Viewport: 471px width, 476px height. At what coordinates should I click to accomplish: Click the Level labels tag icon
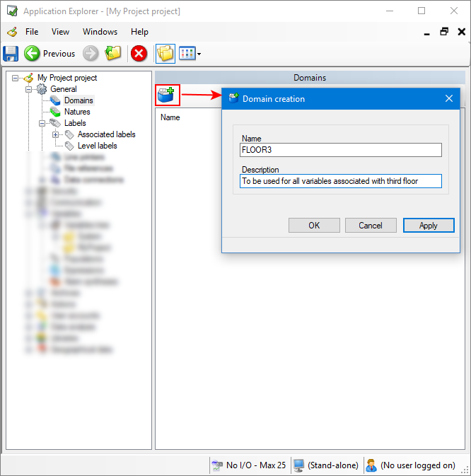(x=69, y=146)
